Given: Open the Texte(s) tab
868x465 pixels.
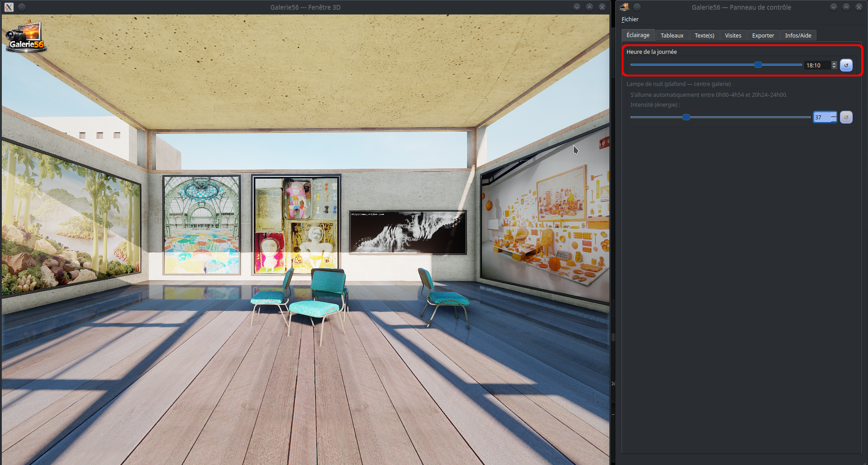Looking at the screenshot, I should [704, 36].
